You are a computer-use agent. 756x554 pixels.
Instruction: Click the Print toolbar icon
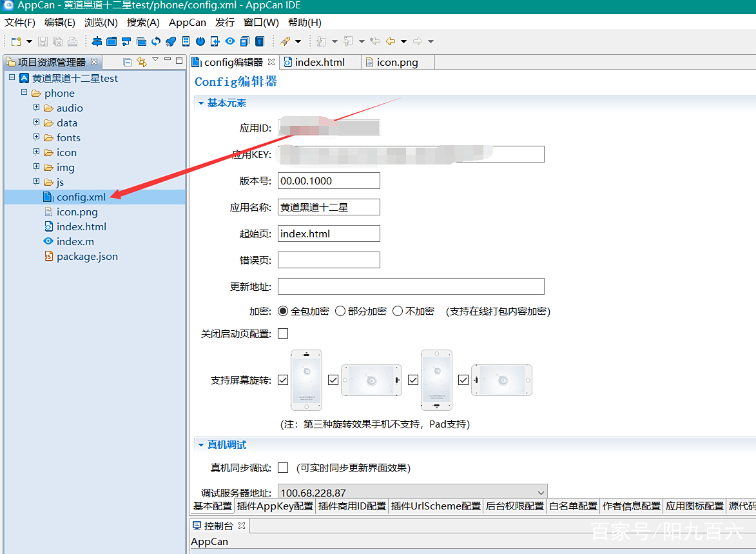pyautogui.click(x=72, y=41)
